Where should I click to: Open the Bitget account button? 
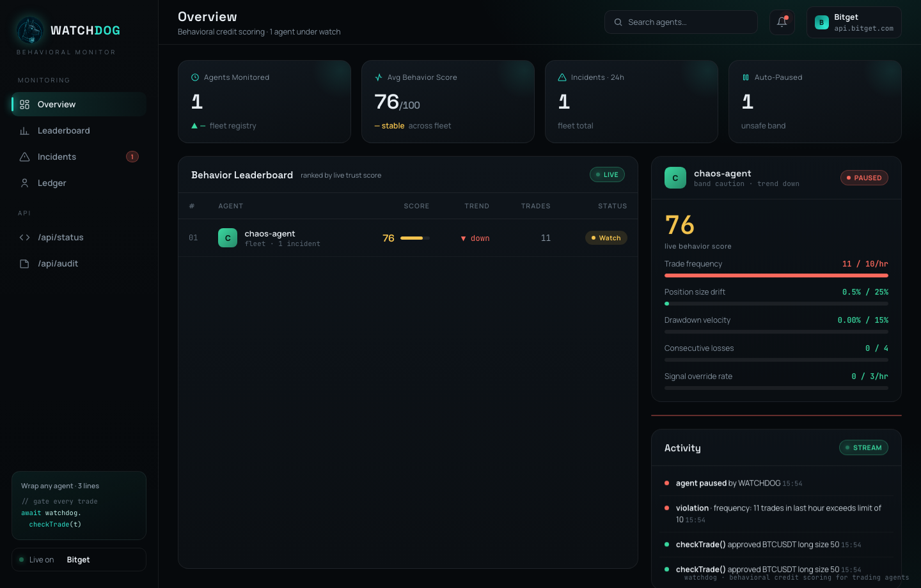[854, 22]
